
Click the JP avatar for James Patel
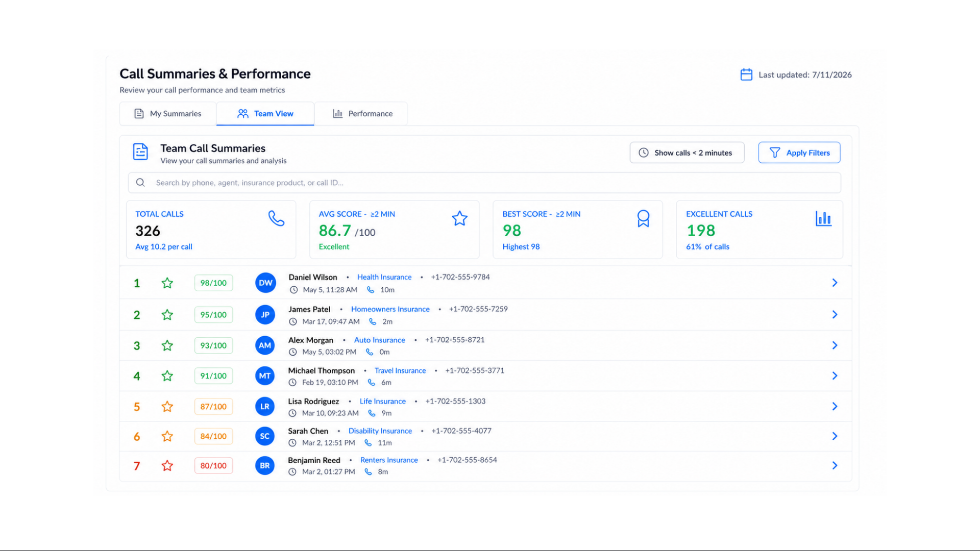[265, 315]
